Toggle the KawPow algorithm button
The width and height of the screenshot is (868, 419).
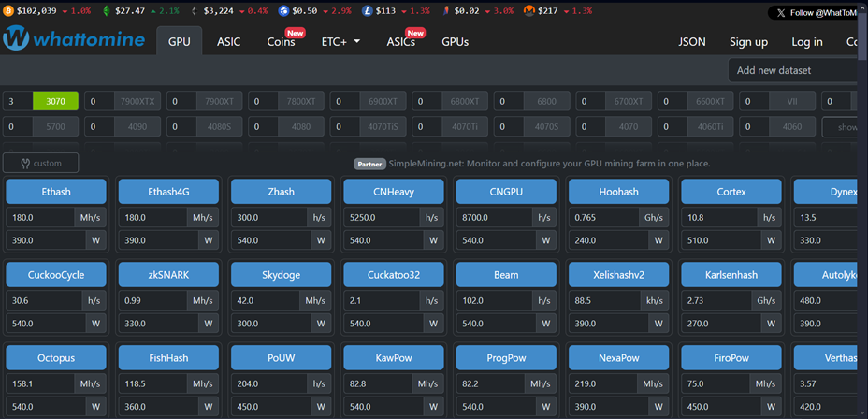[394, 358]
